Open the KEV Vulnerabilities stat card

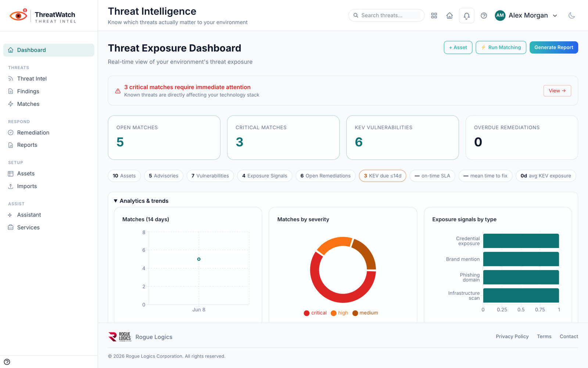pos(402,138)
